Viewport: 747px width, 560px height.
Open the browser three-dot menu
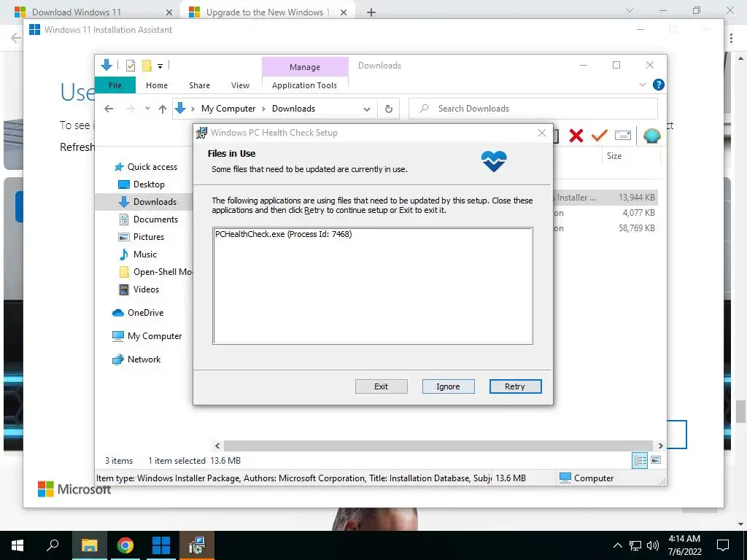point(731,38)
